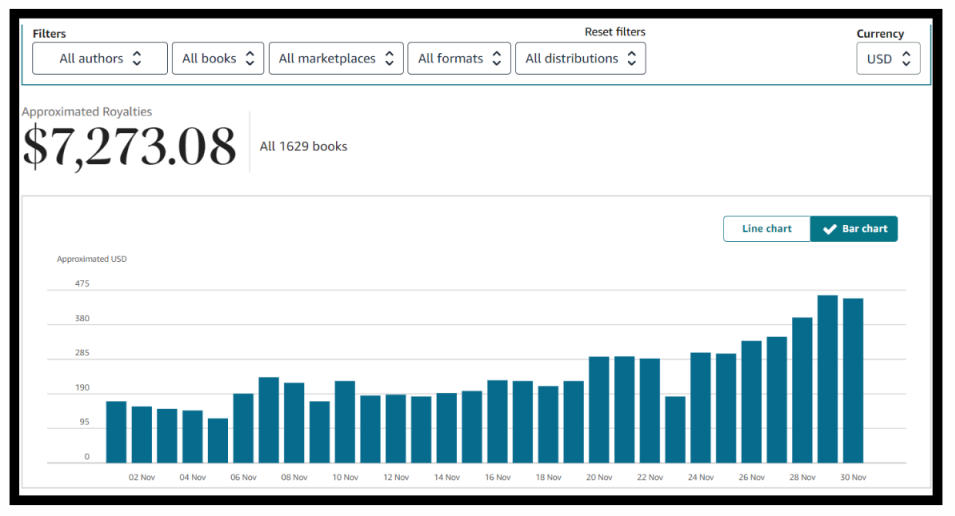Select the tallest bar above the 29 Nov position
Image resolution: width=955 pixels, height=516 pixels.
coord(828,379)
